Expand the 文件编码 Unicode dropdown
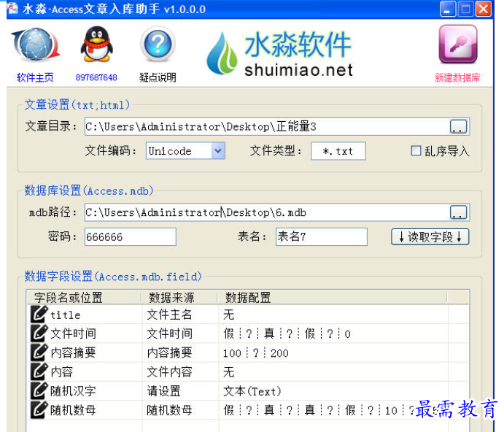Image resolution: width=504 pixels, height=432 pixels. pyautogui.click(x=218, y=151)
